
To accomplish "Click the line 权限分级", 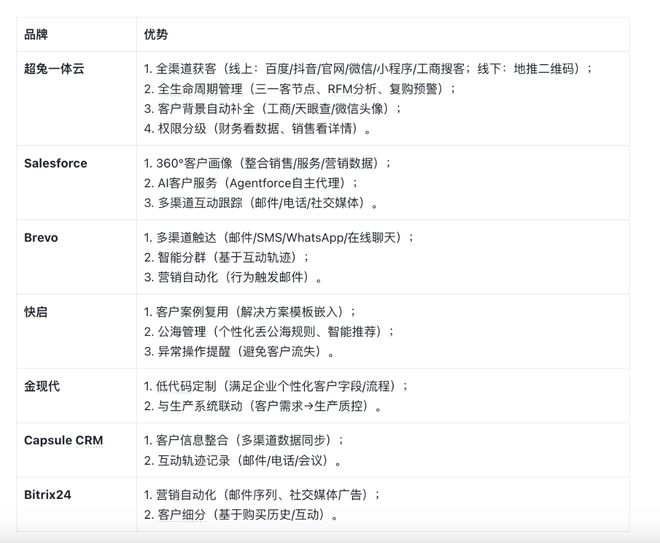I will 258,128.
